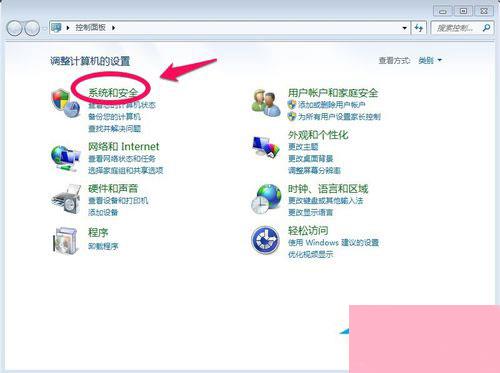The height and width of the screenshot is (373, 500).
Task: Click the 外观和个性化 monitor icon
Action: [x=265, y=147]
